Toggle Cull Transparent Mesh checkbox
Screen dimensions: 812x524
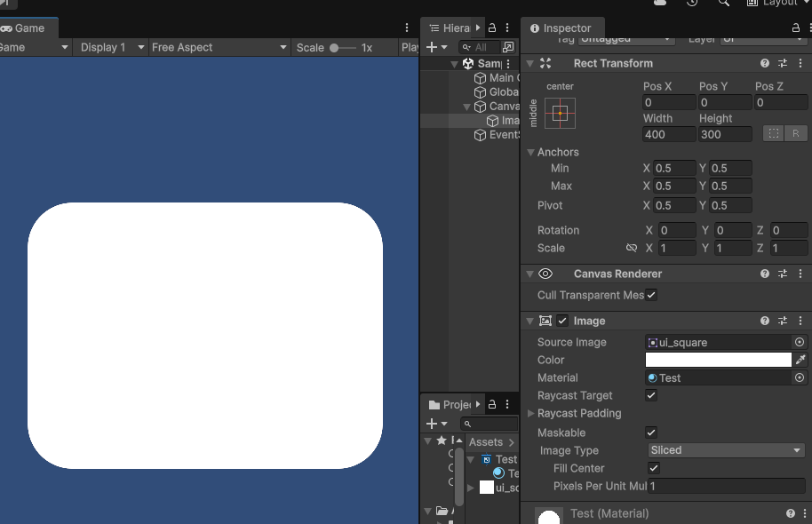[x=651, y=295]
